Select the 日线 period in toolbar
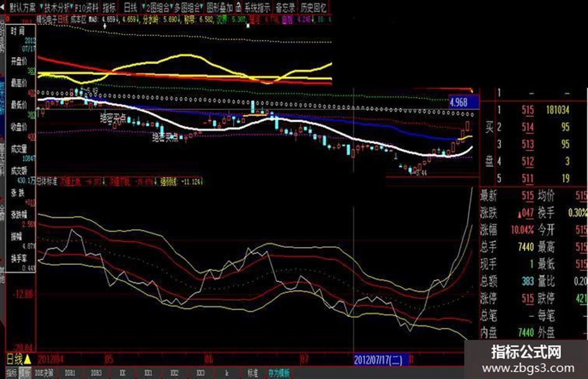 (x=130, y=7)
